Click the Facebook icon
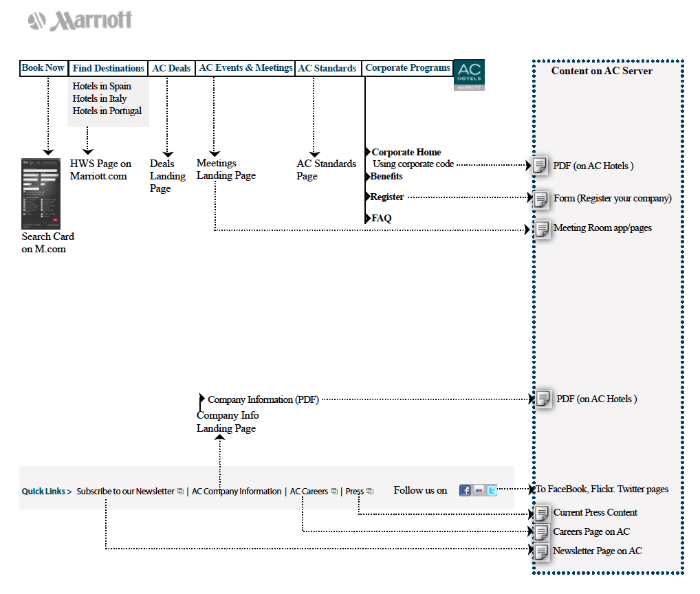The width and height of the screenshot is (700, 594). pos(466,490)
